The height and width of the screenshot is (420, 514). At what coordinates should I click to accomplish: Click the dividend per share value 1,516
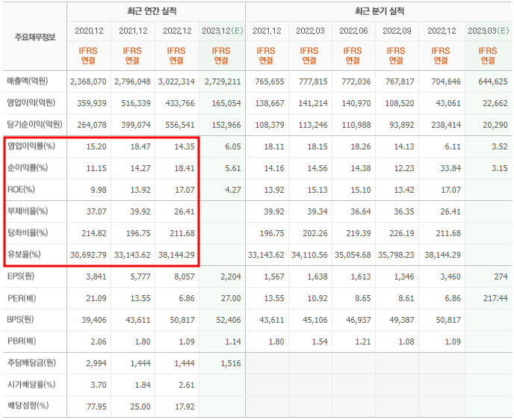[231, 363]
